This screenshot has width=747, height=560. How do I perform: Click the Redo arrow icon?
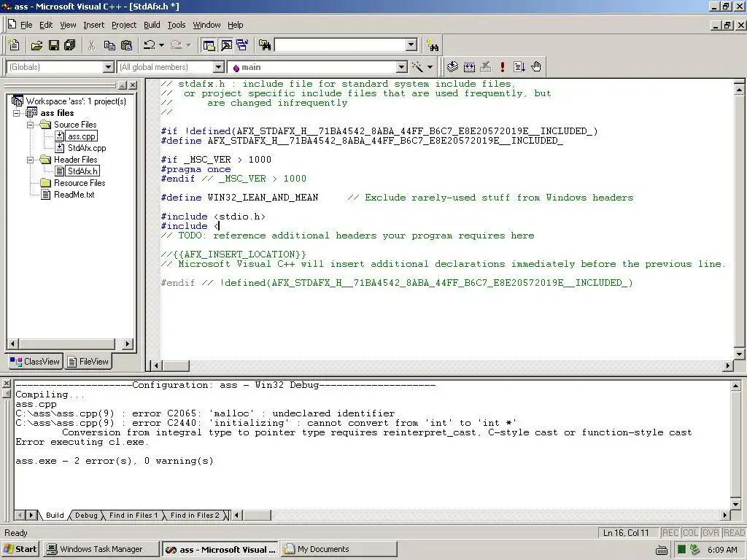(x=176, y=45)
